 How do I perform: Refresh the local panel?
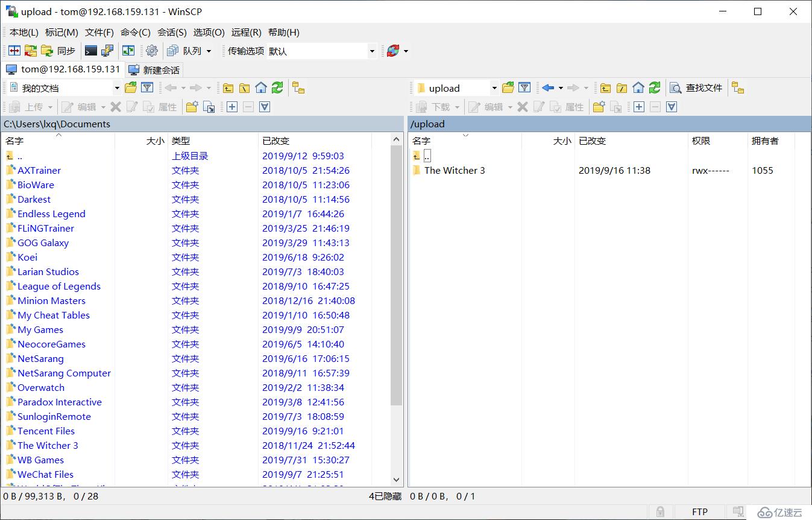coord(277,88)
